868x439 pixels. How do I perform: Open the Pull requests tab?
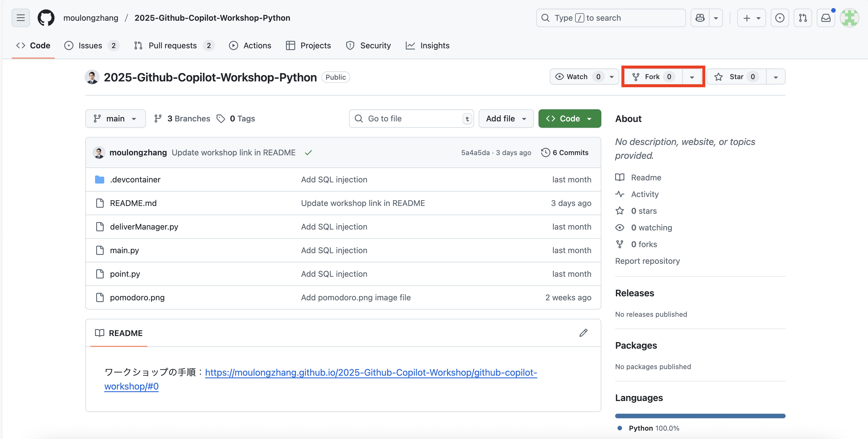coord(174,45)
